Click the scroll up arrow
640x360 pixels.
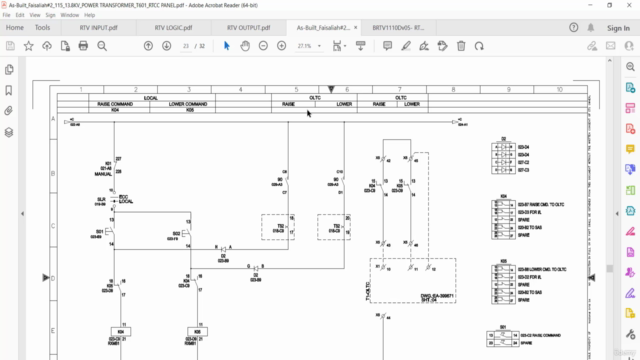point(609,61)
